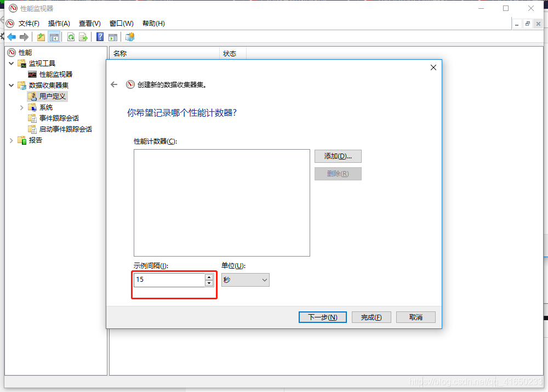Open the 文件(F) menu
This screenshot has width=548, height=392.
tap(28, 24)
